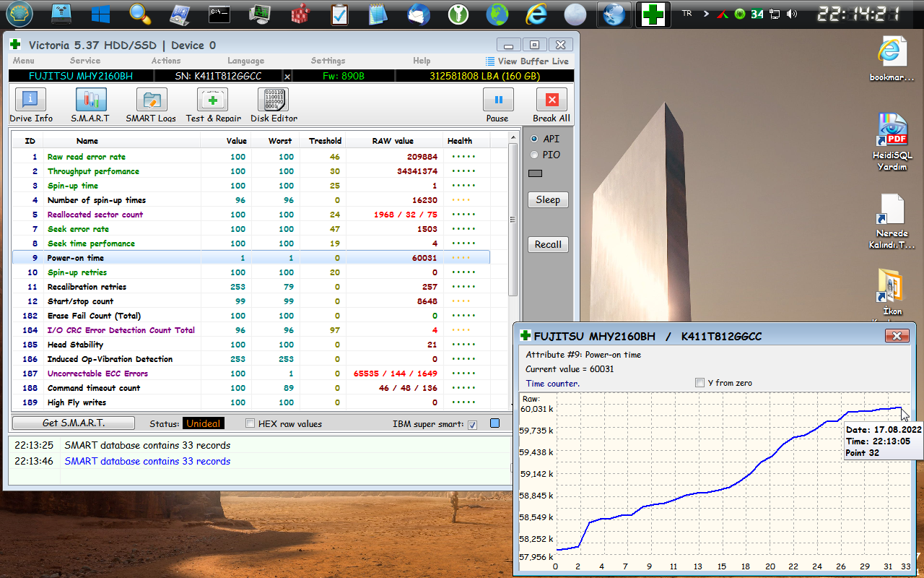This screenshot has height=578, width=924.
Task: Open the Service menu
Action: (x=85, y=61)
